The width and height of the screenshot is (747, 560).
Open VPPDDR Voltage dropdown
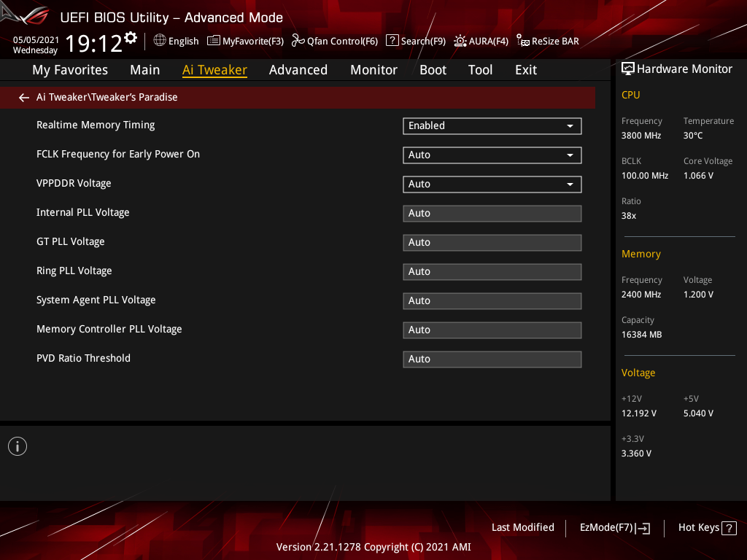pos(492,184)
